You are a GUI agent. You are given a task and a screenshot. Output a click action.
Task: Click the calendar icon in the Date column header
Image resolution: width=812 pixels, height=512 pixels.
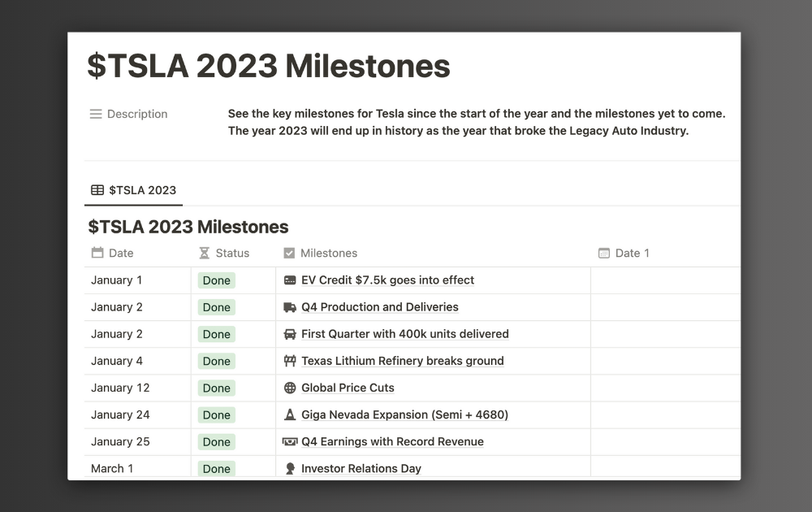click(x=96, y=253)
